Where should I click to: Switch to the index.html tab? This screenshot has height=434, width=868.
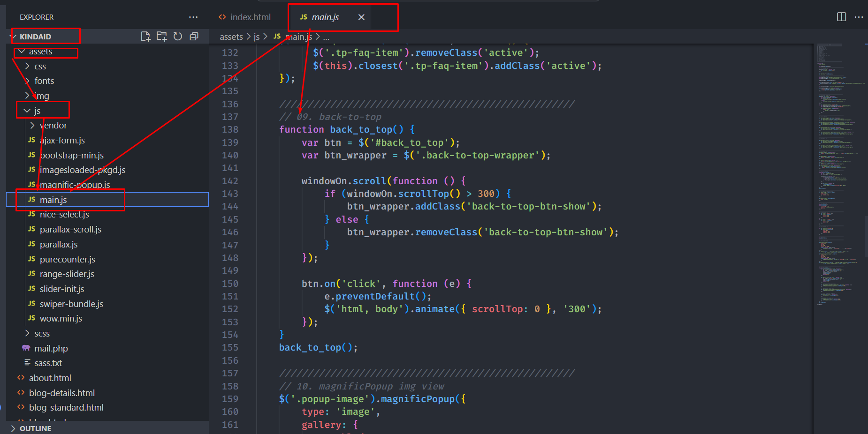(x=245, y=17)
